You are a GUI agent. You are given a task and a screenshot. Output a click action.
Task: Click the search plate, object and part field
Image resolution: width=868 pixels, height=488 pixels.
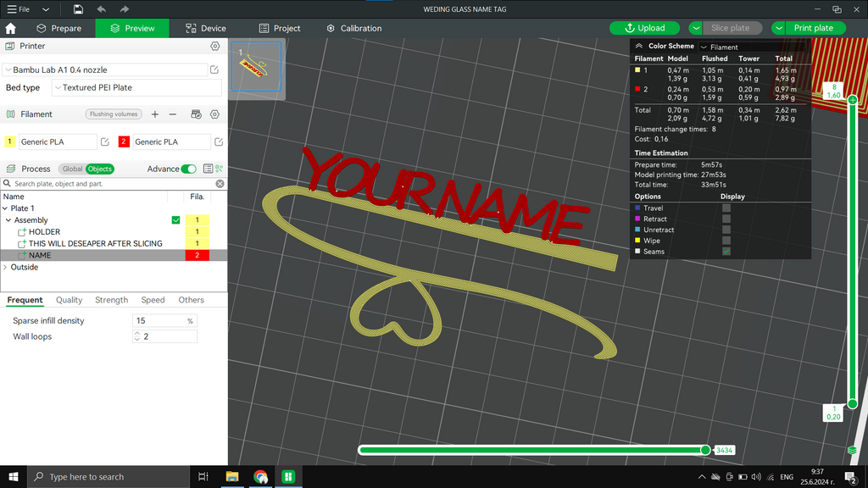click(114, 184)
